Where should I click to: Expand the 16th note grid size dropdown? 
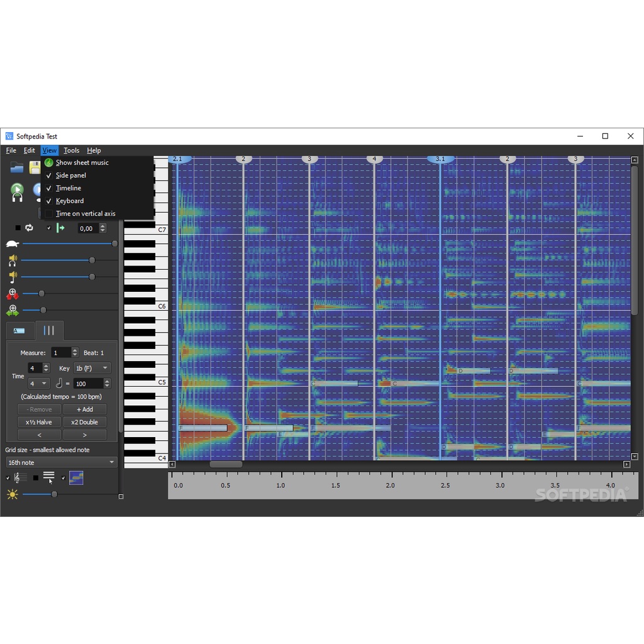click(61, 462)
